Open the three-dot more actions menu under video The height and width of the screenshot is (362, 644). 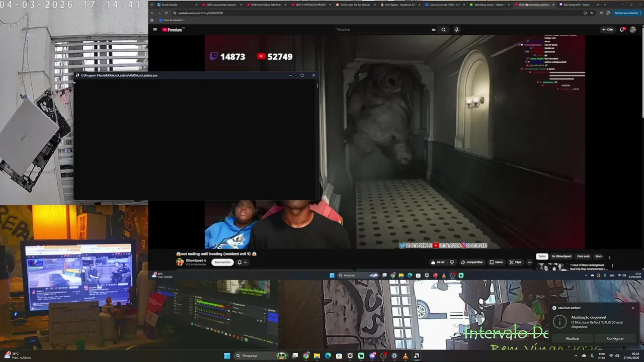tap(529, 262)
